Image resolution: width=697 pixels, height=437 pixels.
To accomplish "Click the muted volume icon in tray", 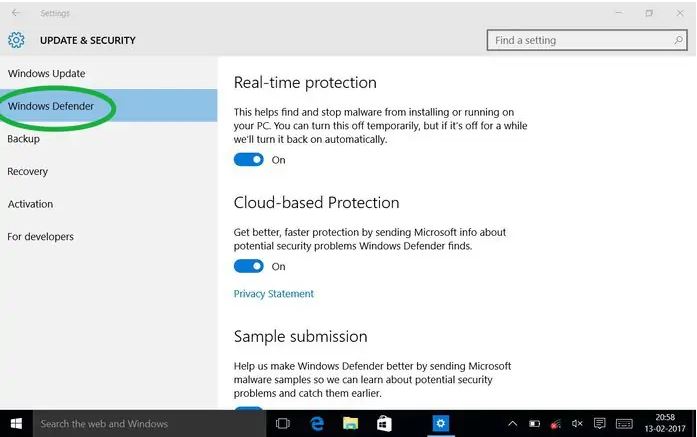I will 577,424.
